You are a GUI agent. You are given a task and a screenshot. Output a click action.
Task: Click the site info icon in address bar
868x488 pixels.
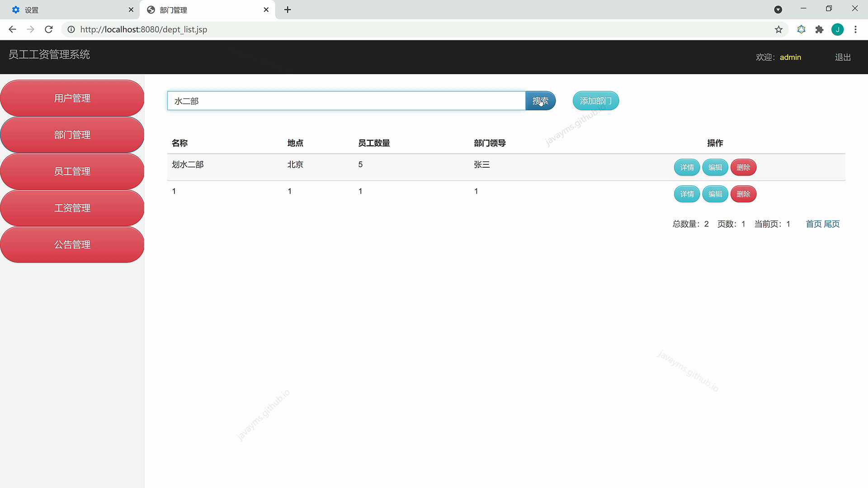tap(71, 29)
